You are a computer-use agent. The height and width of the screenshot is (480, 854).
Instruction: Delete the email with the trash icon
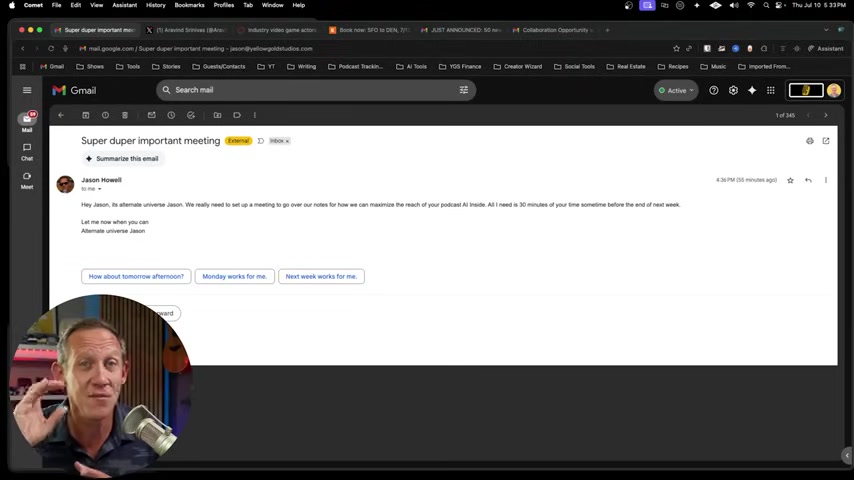124,115
